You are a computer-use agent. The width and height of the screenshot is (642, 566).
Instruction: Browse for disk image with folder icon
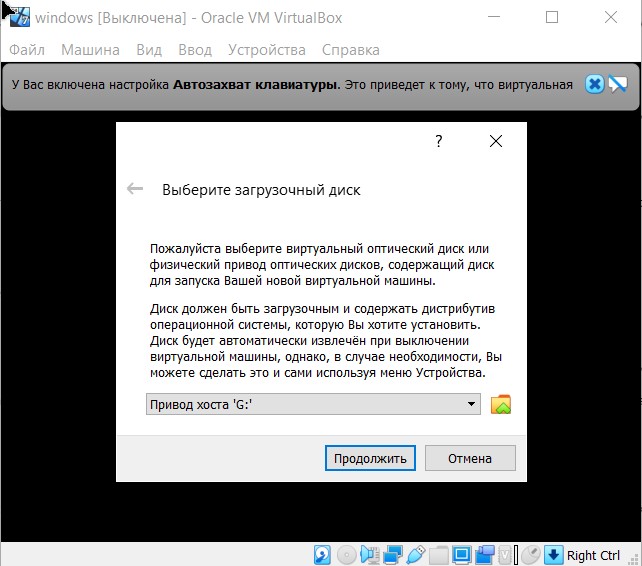[500, 404]
